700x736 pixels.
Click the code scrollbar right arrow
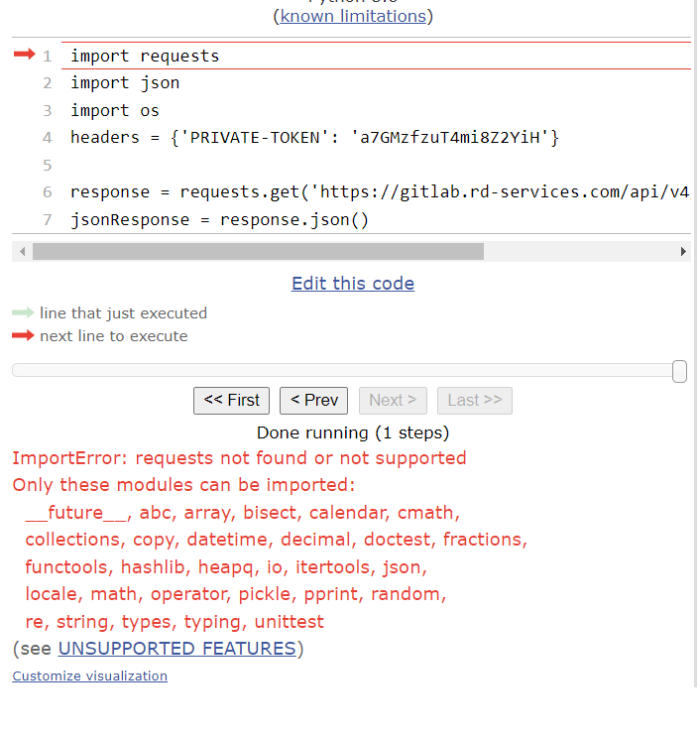coord(683,252)
